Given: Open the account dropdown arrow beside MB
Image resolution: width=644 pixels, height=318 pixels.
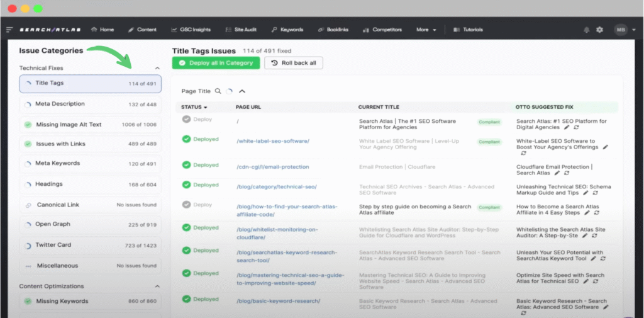Looking at the screenshot, I should pos(634,30).
